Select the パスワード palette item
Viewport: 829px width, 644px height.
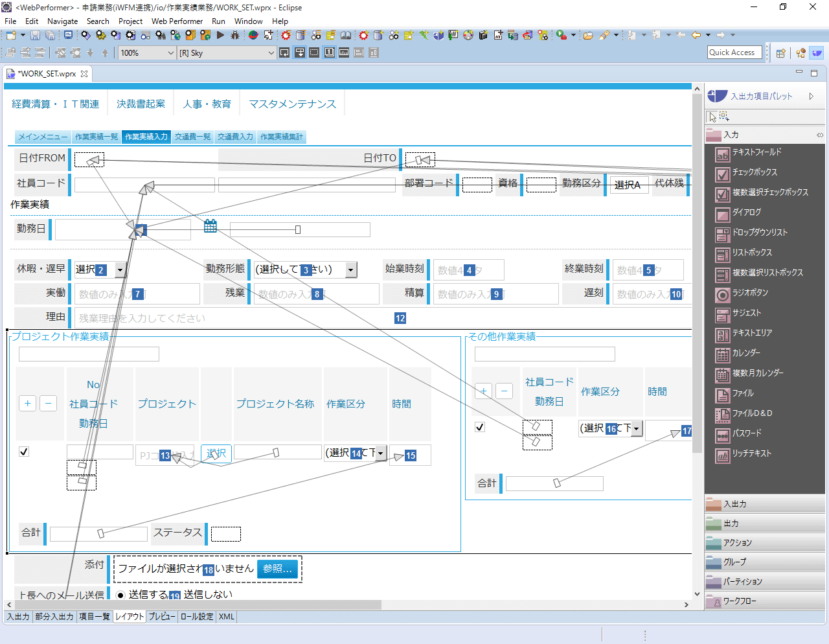tap(764, 433)
